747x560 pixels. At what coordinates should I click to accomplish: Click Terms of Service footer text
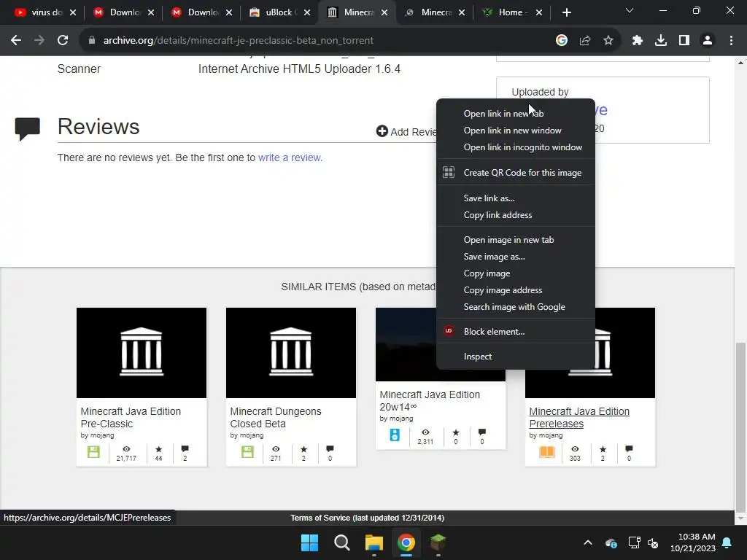(x=367, y=518)
